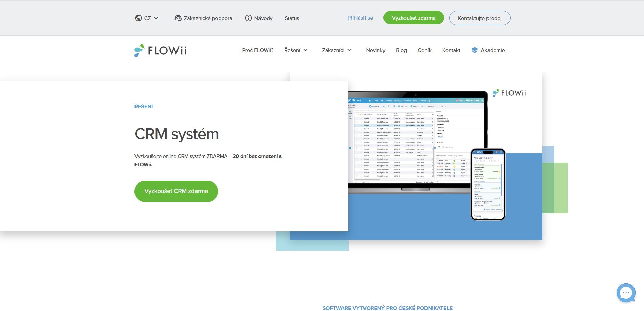Open the Kontakt menu item
This screenshot has height=311, width=644.
pos(451,50)
